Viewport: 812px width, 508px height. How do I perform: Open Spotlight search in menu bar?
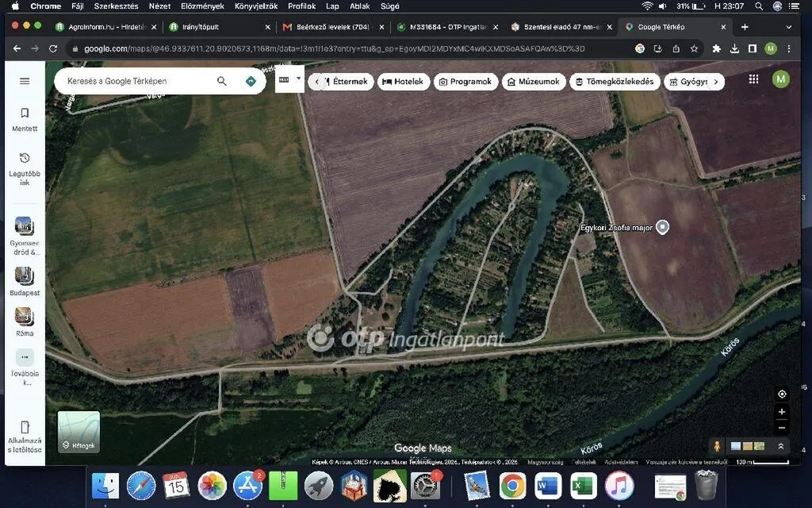759,6
